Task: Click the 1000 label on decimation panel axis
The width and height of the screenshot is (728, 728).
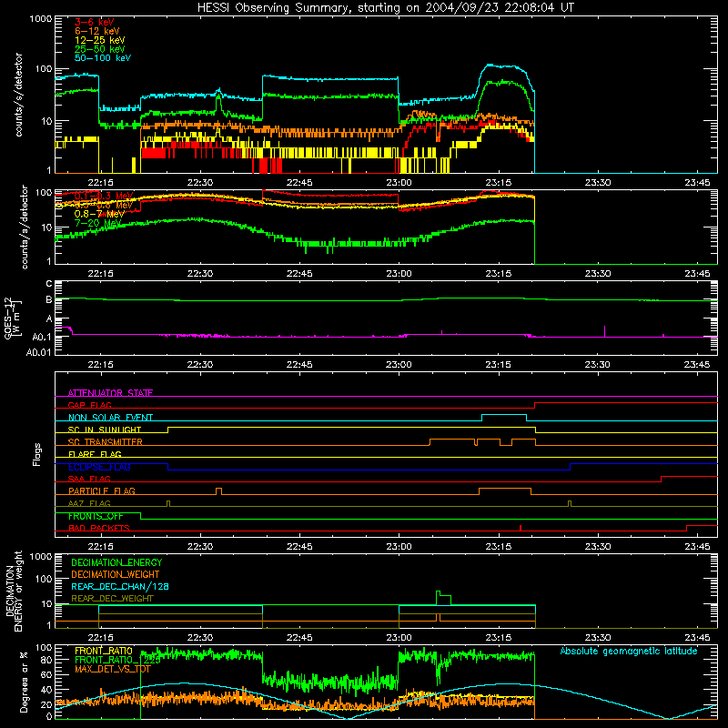Action: (x=40, y=557)
